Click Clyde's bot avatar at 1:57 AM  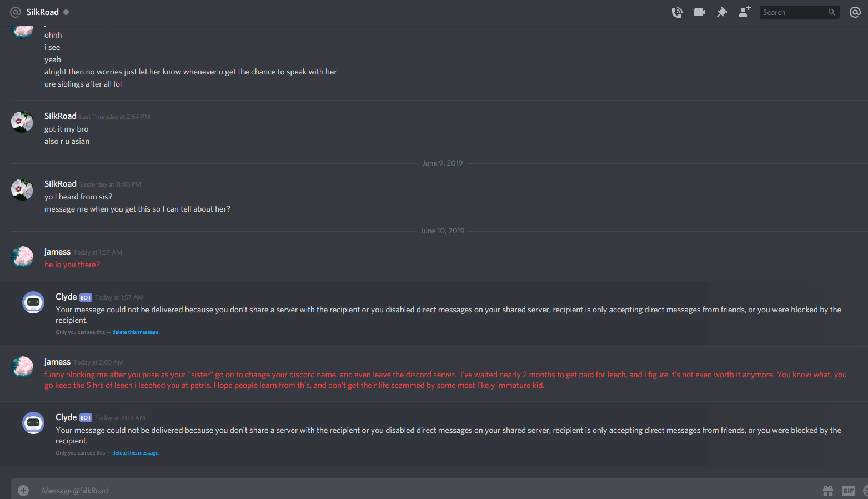tap(33, 302)
